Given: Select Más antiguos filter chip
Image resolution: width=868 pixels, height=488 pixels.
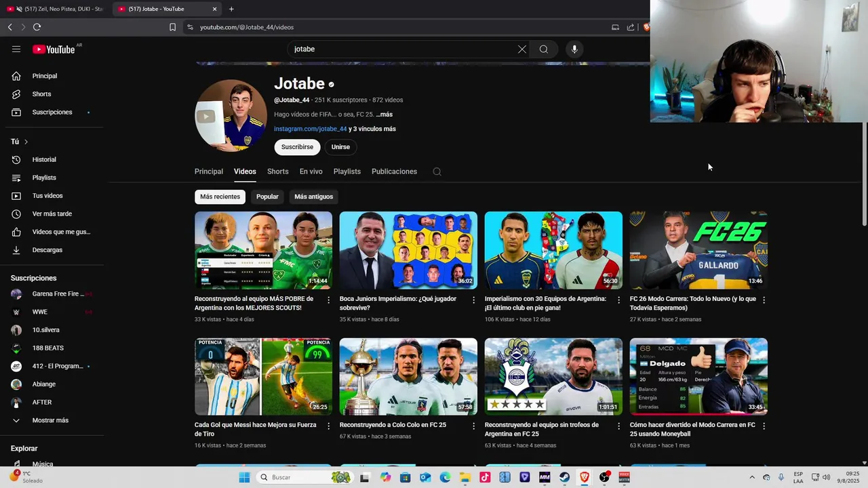Looking at the screenshot, I should click(313, 197).
